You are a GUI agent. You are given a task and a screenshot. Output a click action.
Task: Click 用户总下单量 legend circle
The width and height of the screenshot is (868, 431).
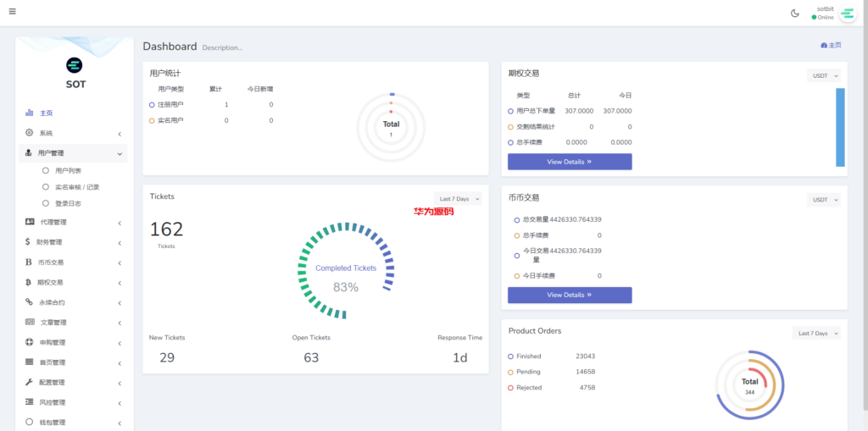510,111
